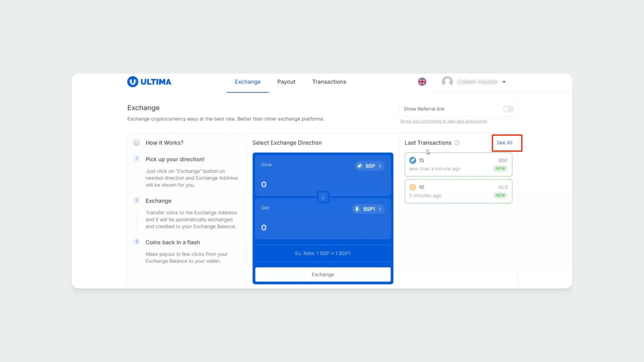The width and height of the screenshot is (644, 362).
Task: Open the UK flag language selector
Action: [422, 82]
